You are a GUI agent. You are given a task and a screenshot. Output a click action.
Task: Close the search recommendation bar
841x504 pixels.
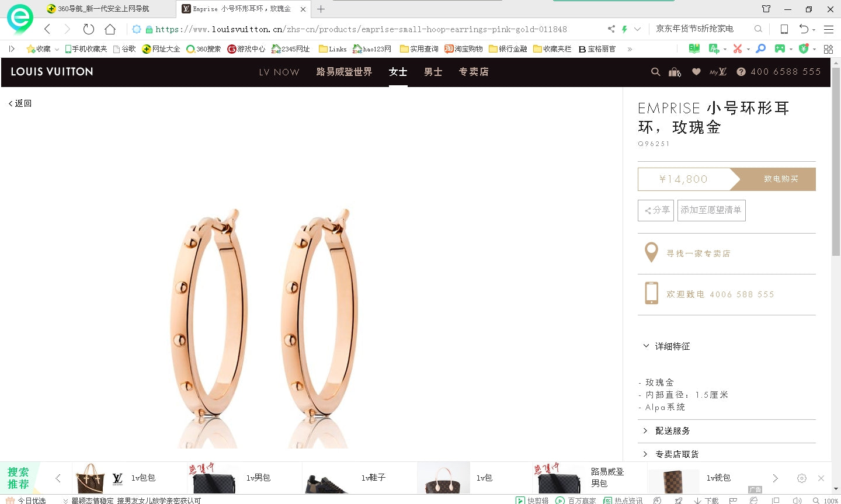click(821, 478)
